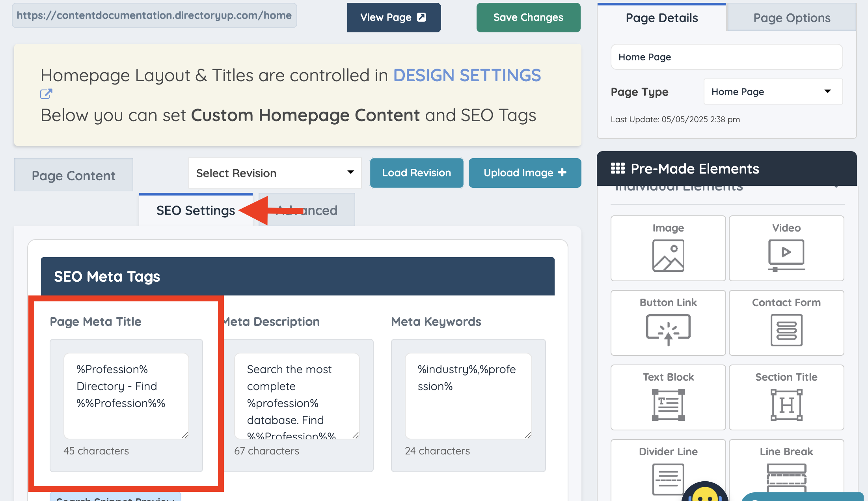The height and width of the screenshot is (501, 868).
Task: Collapse the Individual Elements section chevron
Action: pos(836,187)
